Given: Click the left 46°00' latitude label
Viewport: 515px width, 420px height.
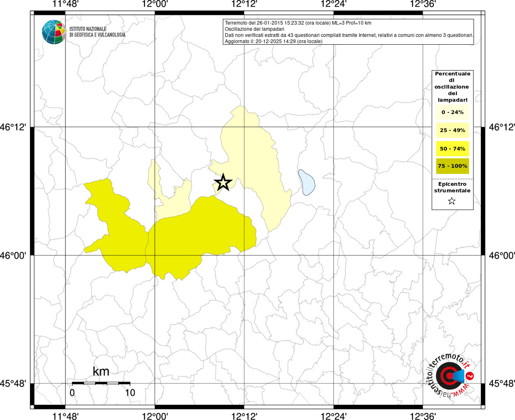Looking at the screenshot, I should coord(14,256).
